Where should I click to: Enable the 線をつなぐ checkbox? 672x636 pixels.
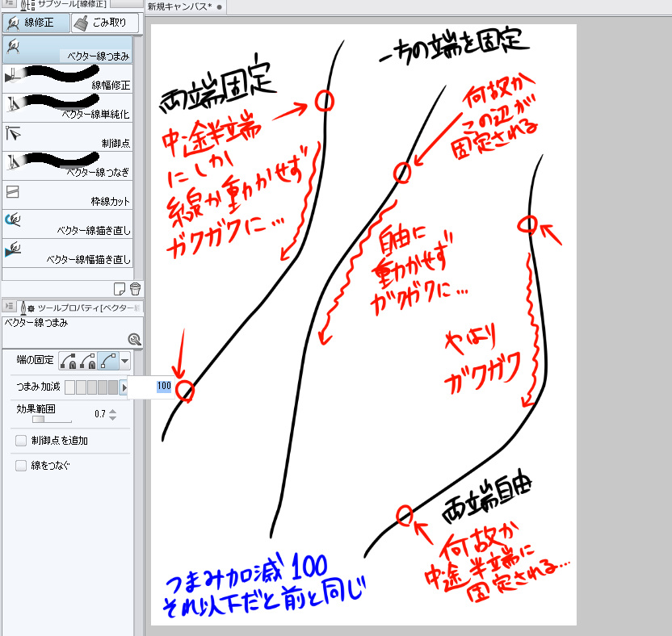point(20,466)
